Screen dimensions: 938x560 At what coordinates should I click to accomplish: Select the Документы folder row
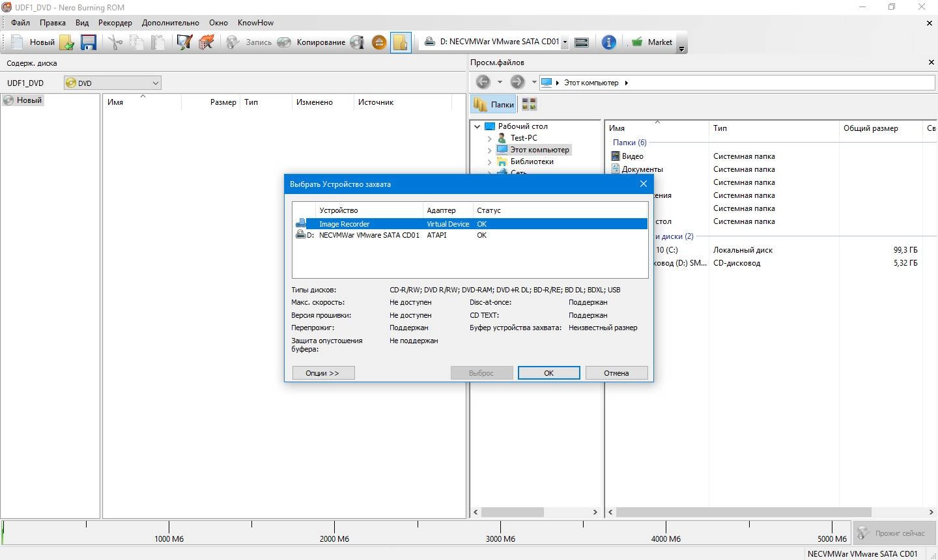tap(642, 169)
